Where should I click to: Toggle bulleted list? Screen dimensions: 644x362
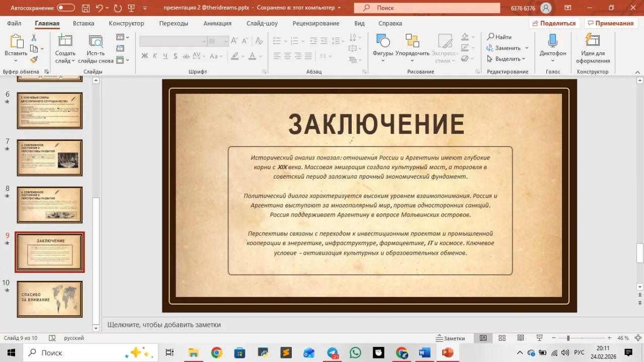click(278, 41)
